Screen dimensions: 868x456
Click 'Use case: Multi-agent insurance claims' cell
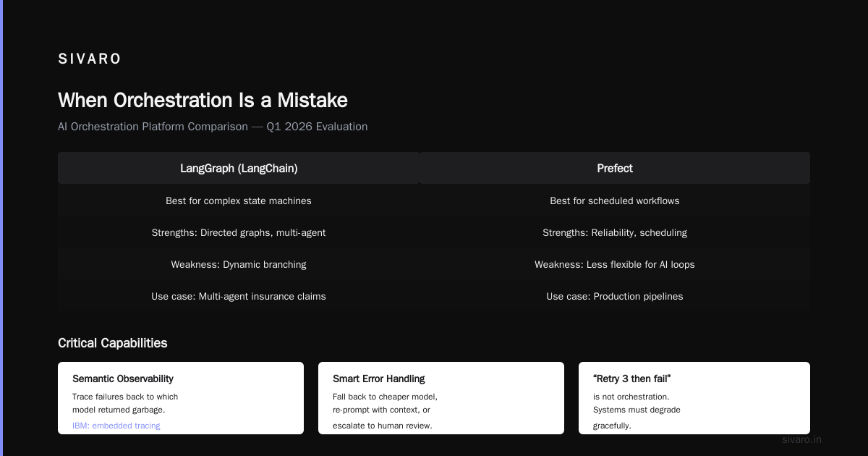(x=239, y=296)
